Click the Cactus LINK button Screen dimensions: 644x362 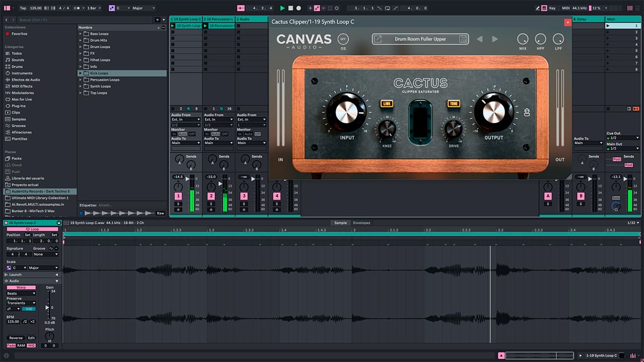pyautogui.click(x=387, y=104)
